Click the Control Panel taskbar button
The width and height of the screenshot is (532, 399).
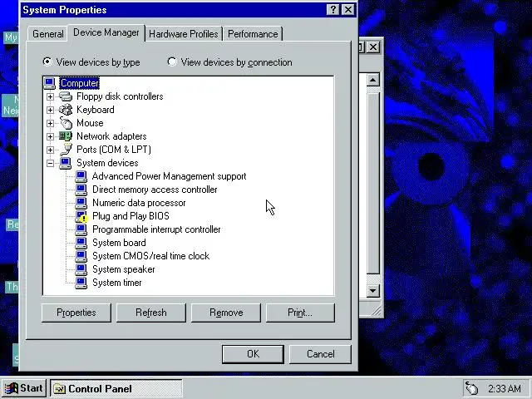tap(116, 388)
